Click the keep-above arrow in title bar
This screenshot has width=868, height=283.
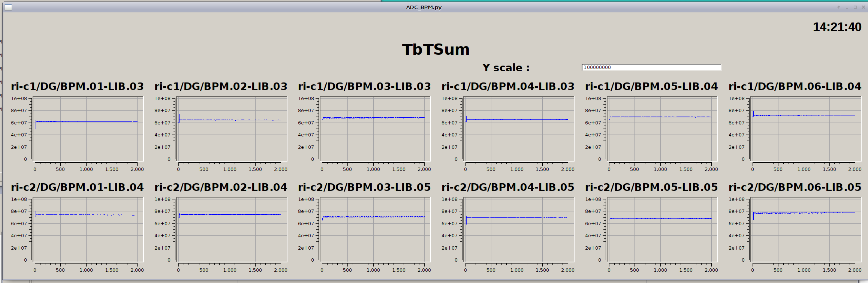[x=839, y=7]
